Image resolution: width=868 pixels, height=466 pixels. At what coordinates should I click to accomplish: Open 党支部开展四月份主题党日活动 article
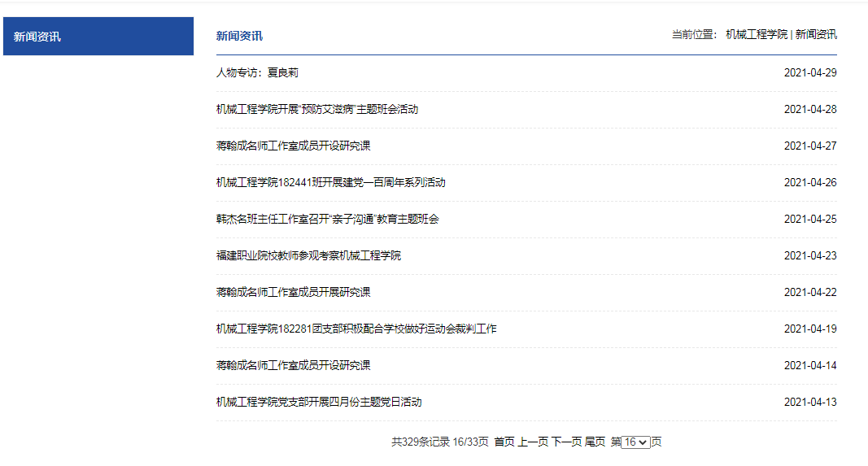pos(319,403)
